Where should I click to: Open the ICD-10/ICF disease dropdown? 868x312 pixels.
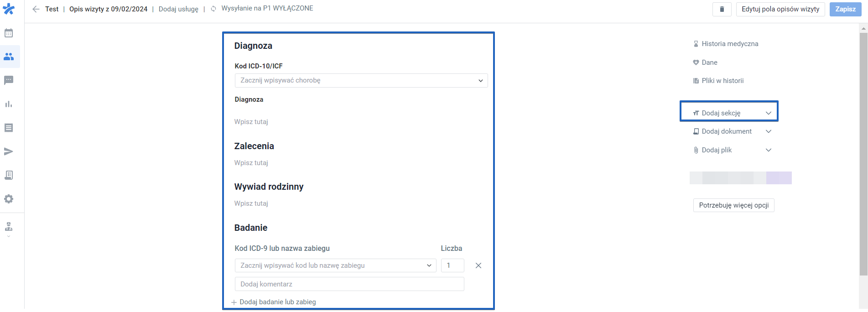point(361,80)
